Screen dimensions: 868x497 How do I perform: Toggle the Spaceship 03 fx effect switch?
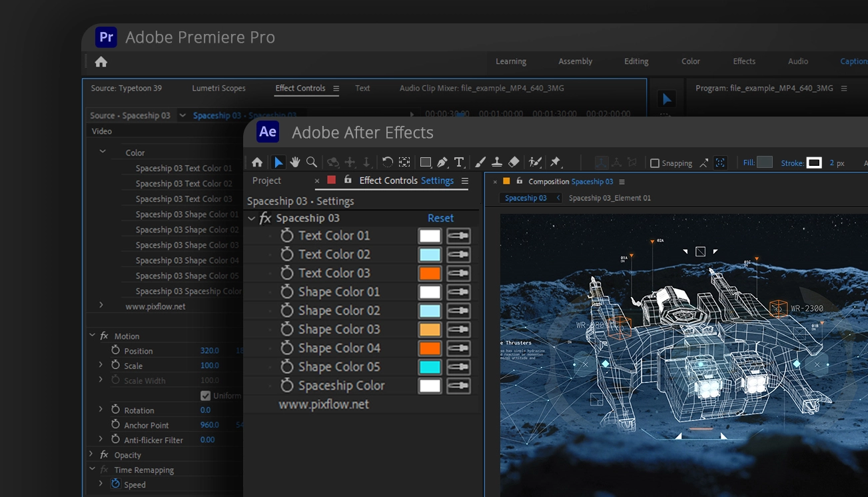[265, 219]
